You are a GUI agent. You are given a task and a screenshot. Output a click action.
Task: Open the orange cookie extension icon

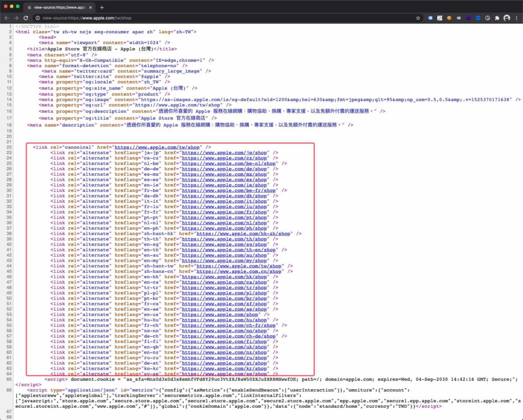[x=449, y=18]
